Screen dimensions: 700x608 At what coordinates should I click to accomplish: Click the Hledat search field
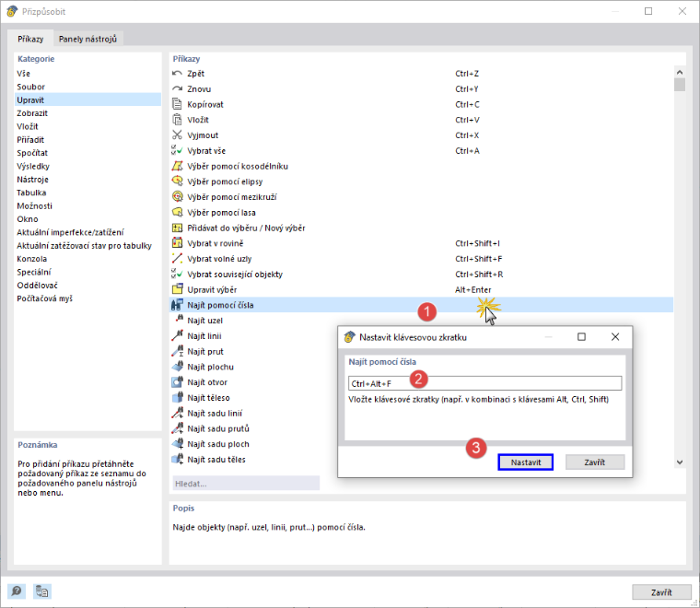pyautogui.click(x=246, y=484)
